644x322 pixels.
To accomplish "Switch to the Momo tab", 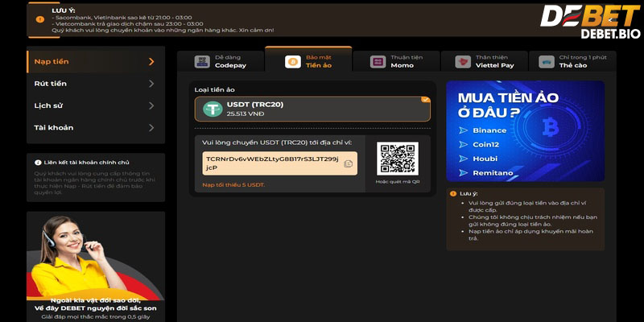I will tap(396, 61).
